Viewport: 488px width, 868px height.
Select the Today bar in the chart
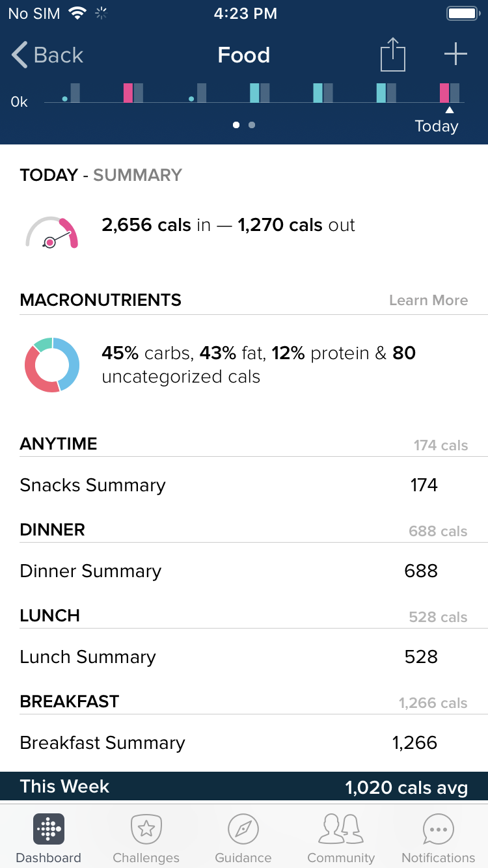point(450,93)
